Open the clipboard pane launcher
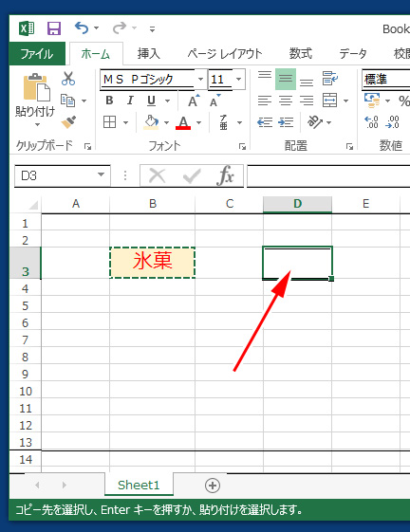Viewport: 410px width, 532px height. coord(87,146)
